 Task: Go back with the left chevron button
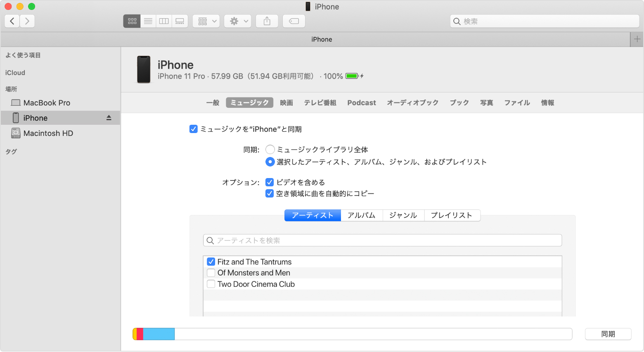[x=12, y=21]
